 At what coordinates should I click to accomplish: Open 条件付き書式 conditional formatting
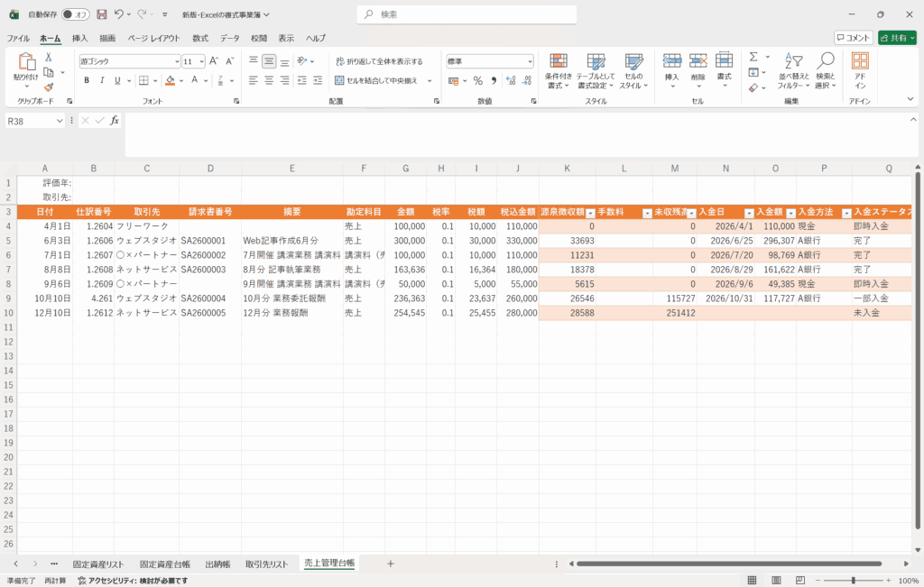pos(559,70)
